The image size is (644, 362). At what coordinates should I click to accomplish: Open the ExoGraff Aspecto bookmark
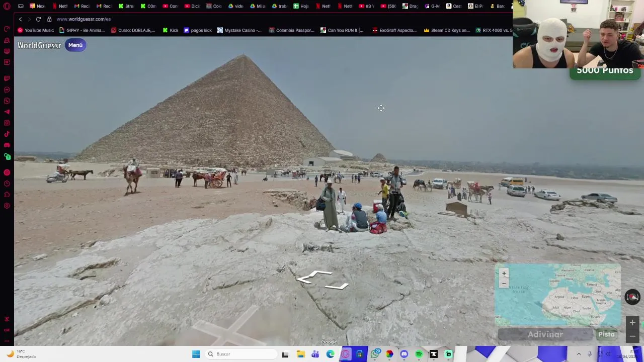coord(394,30)
